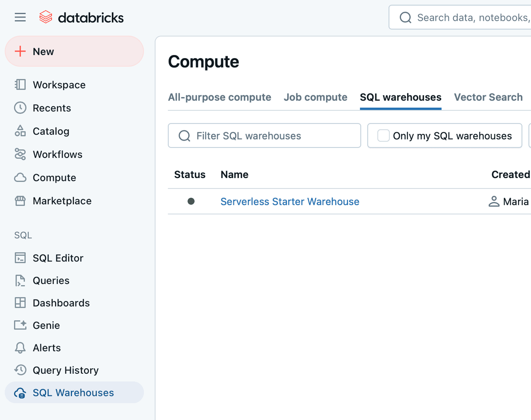Switch to Job compute tab
The image size is (531, 420).
tap(316, 97)
